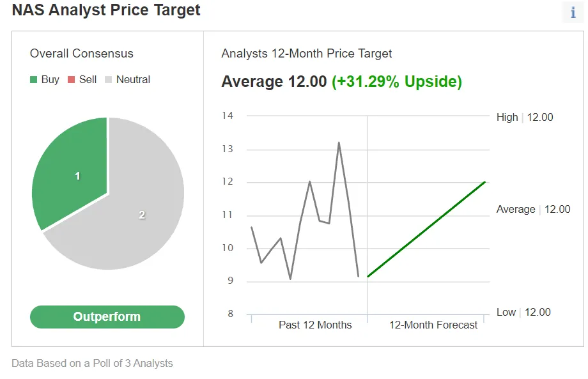Click the High 12.00 target label
The width and height of the screenshot is (588, 379).
tap(525, 117)
